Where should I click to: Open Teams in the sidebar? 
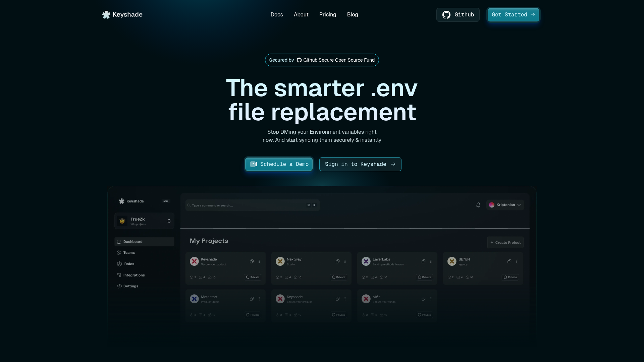126,253
